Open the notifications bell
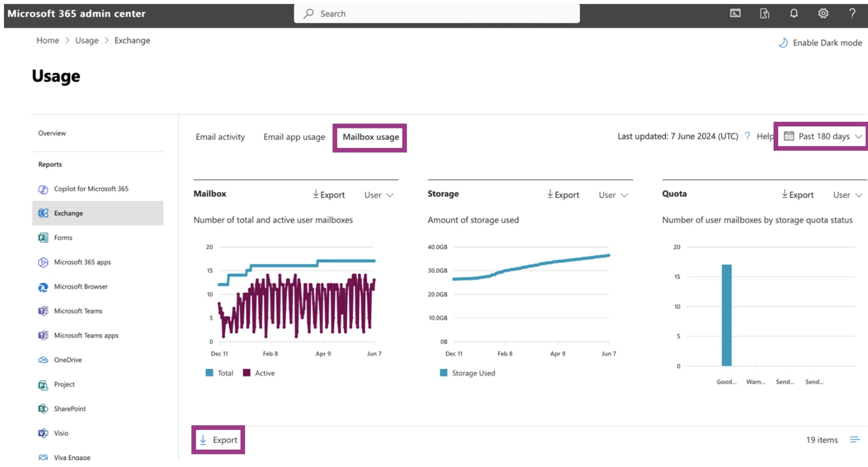Image resolution: width=868 pixels, height=467 pixels. pos(794,14)
